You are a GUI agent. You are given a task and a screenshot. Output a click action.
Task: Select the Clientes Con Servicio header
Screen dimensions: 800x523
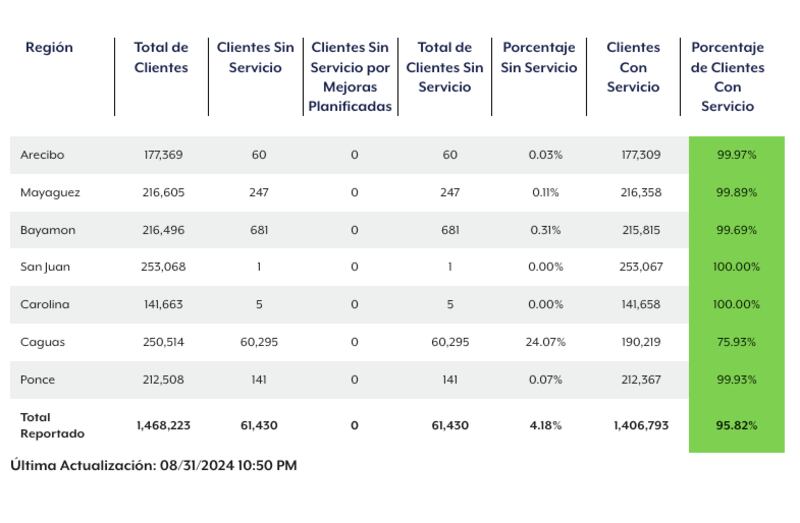coord(633,67)
